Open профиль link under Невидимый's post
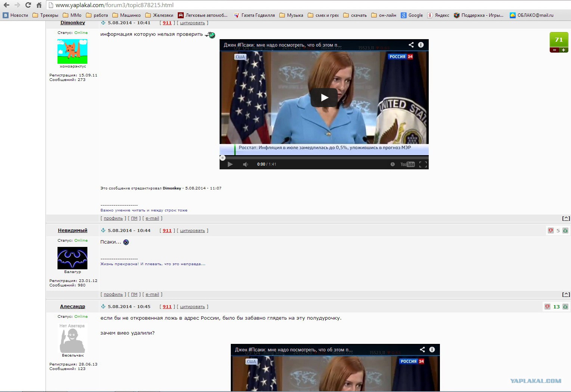571x392 pixels. click(x=113, y=295)
